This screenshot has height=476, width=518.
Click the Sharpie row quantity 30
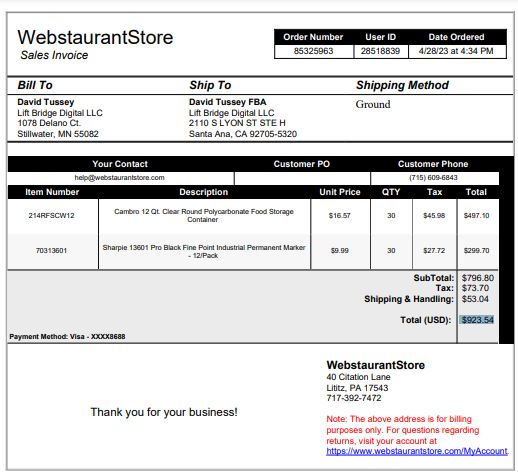391,251
